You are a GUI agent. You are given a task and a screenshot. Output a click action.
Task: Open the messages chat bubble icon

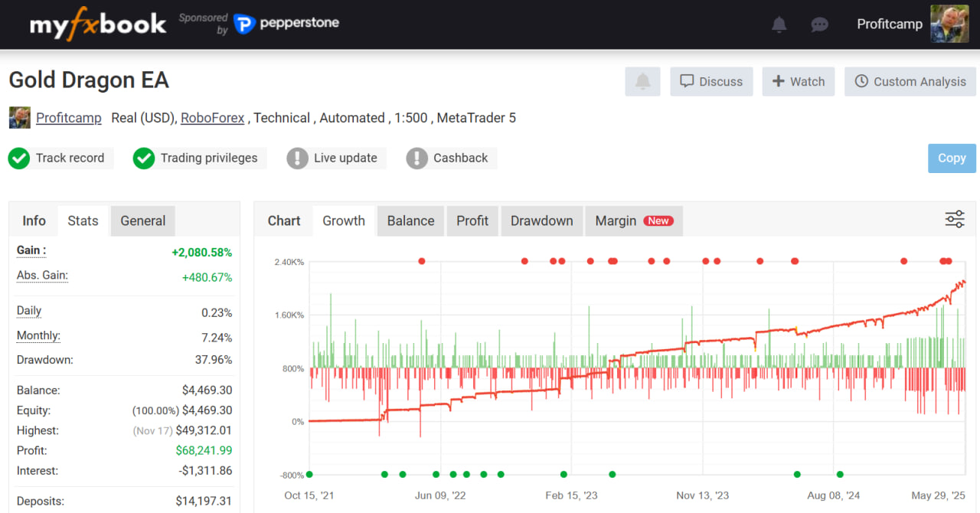point(819,25)
